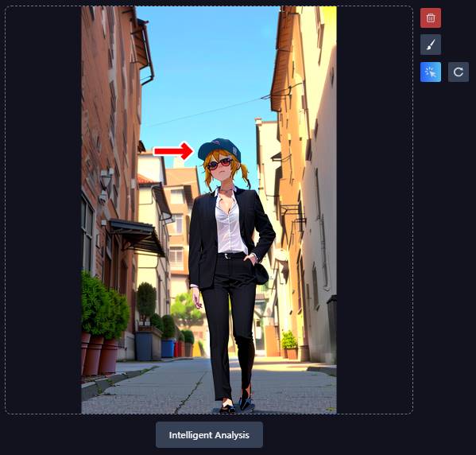Screen dimensions: 476x455
Task: Click the red trash delete icon
Action: (x=431, y=18)
